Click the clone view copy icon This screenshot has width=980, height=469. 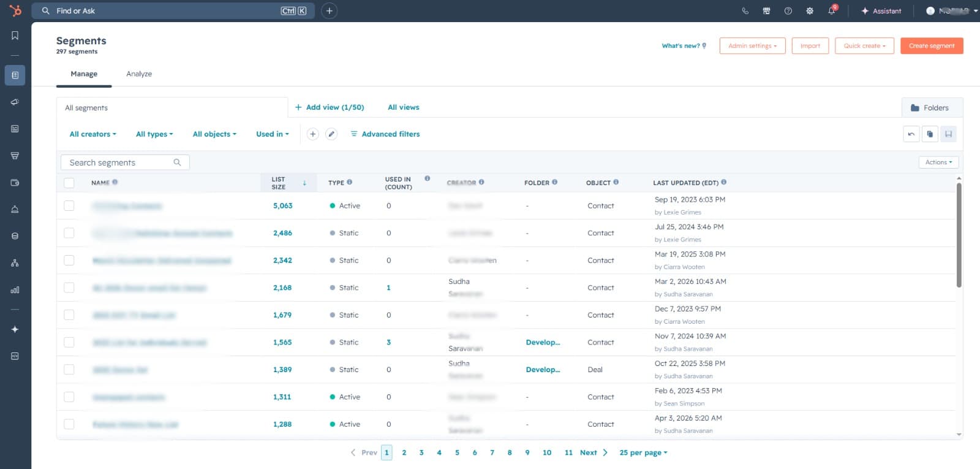(x=930, y=134)
